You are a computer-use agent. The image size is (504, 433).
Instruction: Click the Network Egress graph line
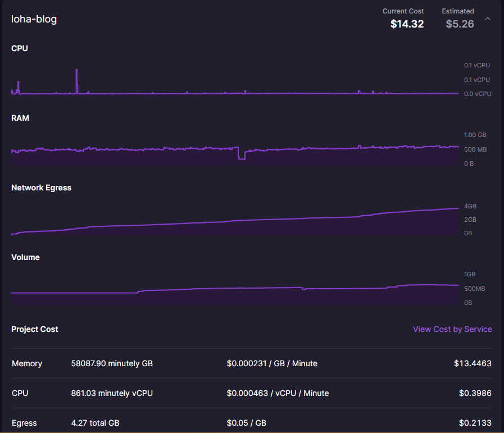point(235,221)
